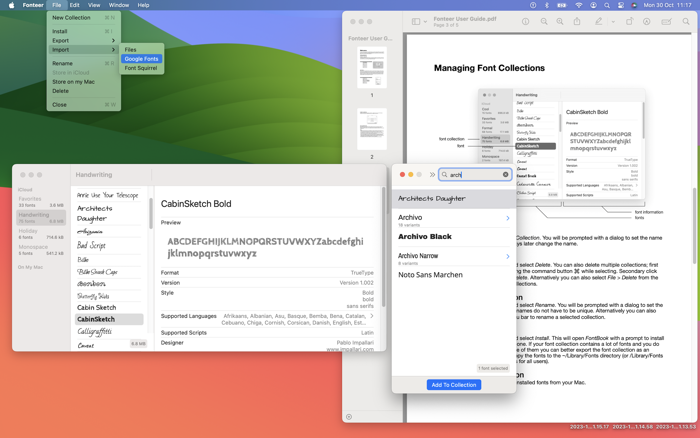Choose Rename in the File menu

pos(83,63)
